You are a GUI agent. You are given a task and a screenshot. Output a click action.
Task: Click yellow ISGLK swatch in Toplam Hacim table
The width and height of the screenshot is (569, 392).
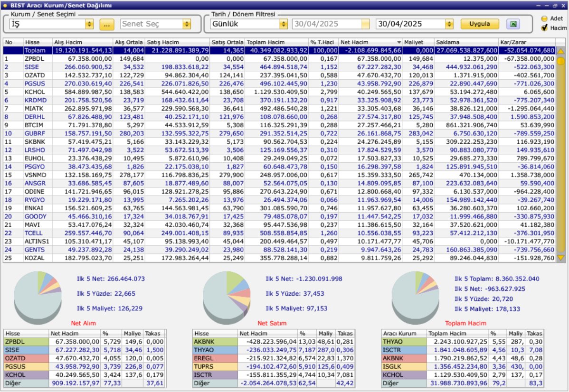coord(404,367)
